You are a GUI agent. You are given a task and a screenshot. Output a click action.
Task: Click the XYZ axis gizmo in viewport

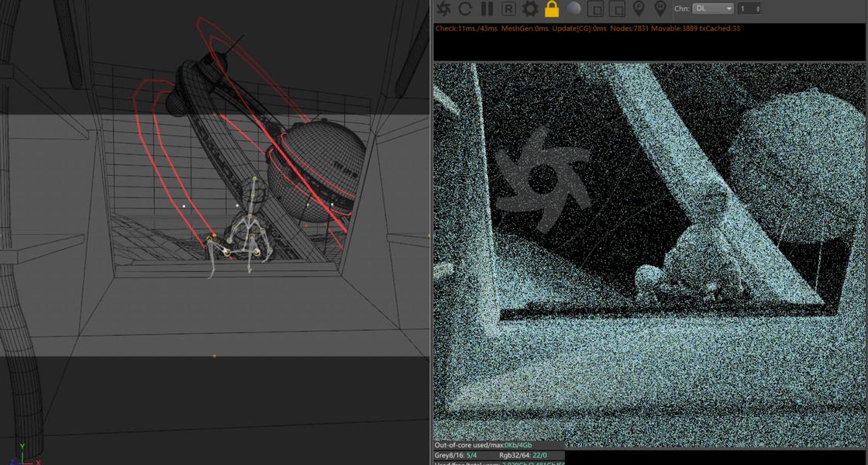(x=25, y=454)
